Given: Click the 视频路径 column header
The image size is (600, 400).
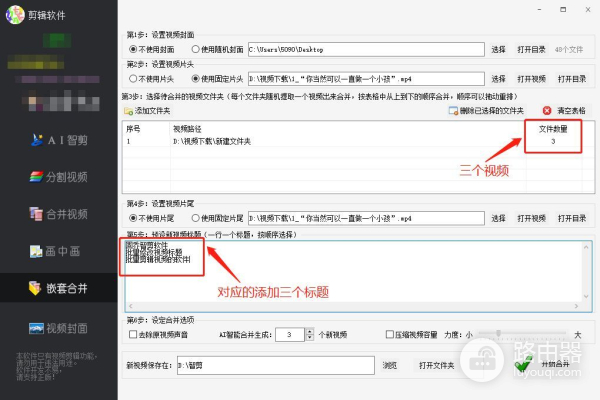Looking at the screenshot, I should coord(187,129).
